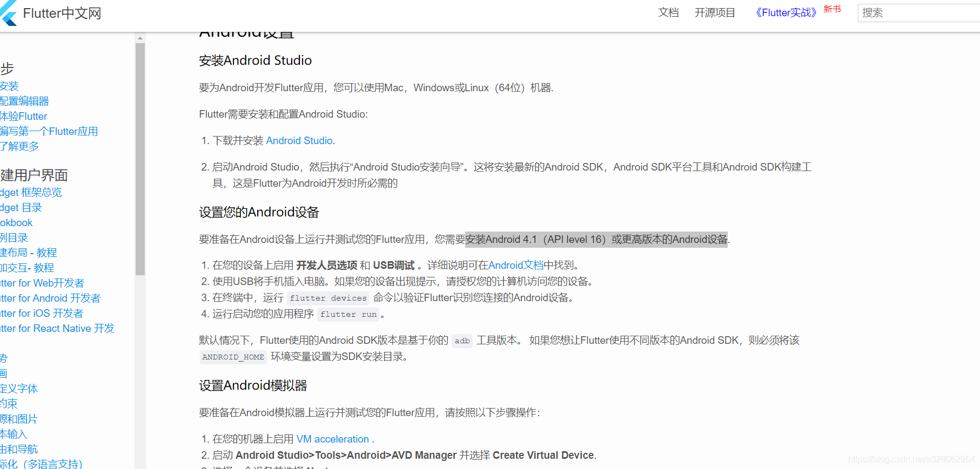The height and width of the screenshot is (469, 980).
Task: Open sidebar link 编写第一个Flutter应用
Action: 49,131
